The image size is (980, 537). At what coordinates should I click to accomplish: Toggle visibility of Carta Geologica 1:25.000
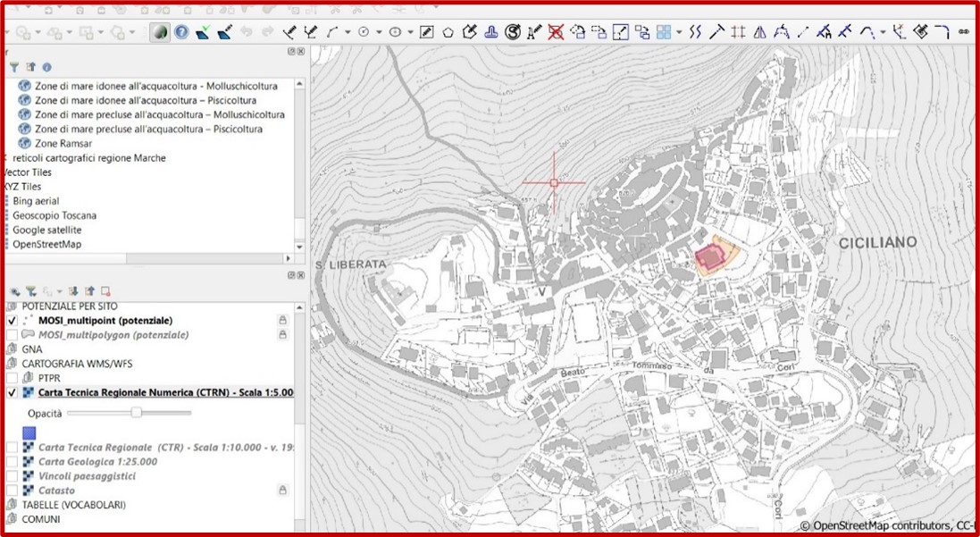(x=12, y=462)
